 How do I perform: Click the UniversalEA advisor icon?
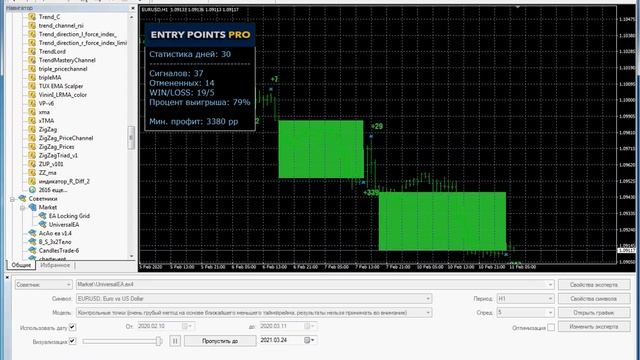(42, 224)
